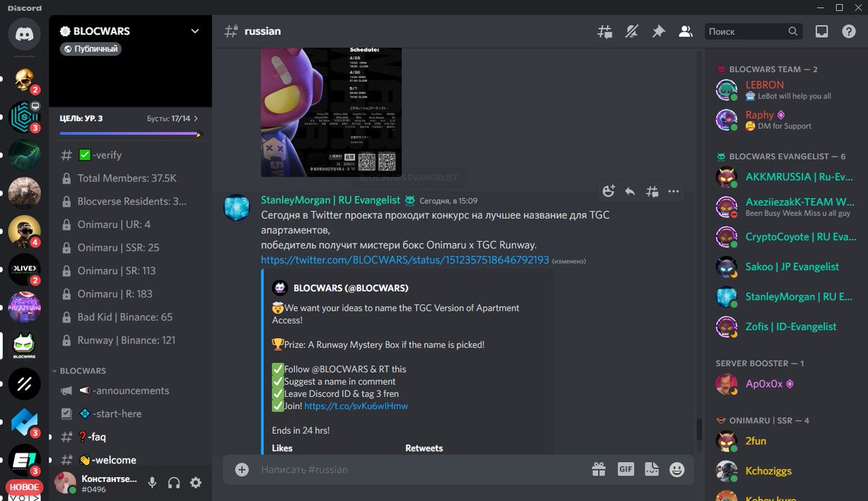Create thread from message hover toolbar
The width and height of the screenshot is (868, 501).
point(652,191)
